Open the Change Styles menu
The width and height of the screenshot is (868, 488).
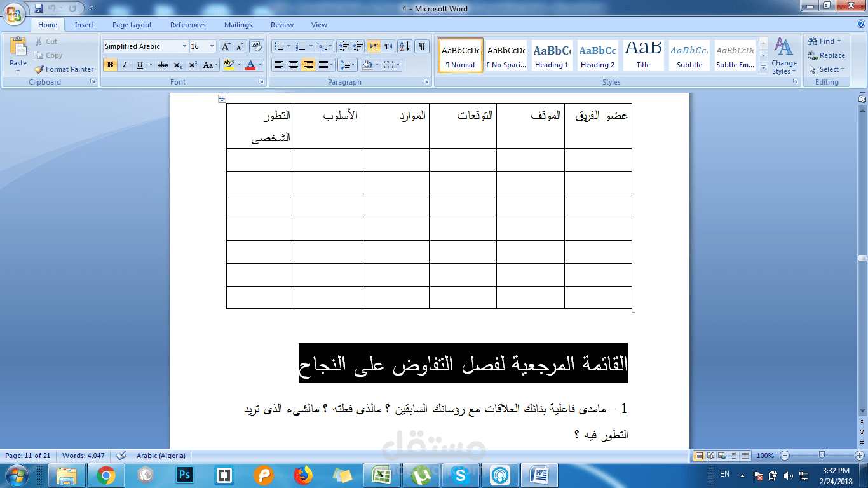pos(784,56)
